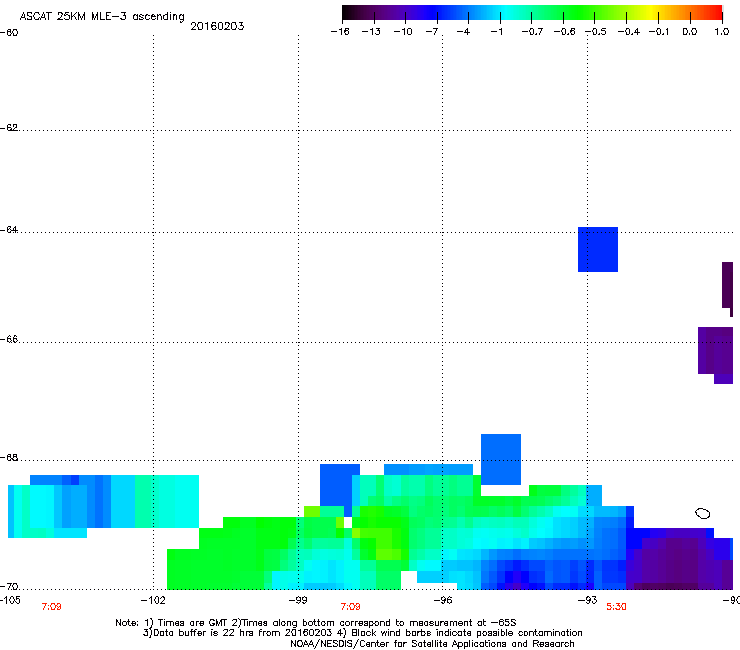Click the -0.4 legend value
740x650 pixels.
pos(629,32)
